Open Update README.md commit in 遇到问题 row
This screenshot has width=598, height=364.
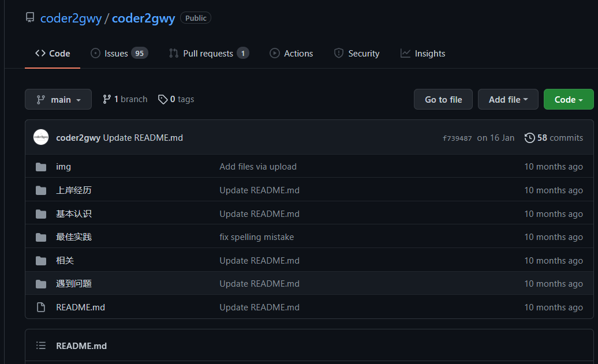click(259, 284)
